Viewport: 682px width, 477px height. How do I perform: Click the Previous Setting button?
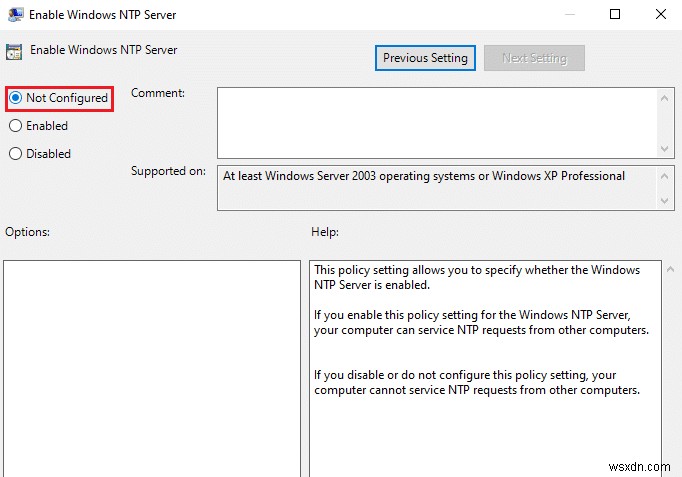click(425, 58)
